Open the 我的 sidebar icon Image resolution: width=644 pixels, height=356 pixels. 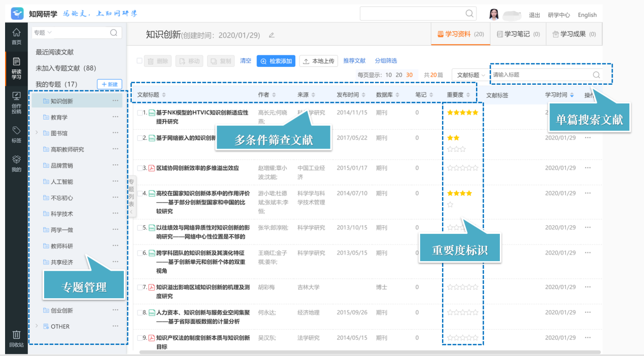pyautogui.click(x=16, y=163)
